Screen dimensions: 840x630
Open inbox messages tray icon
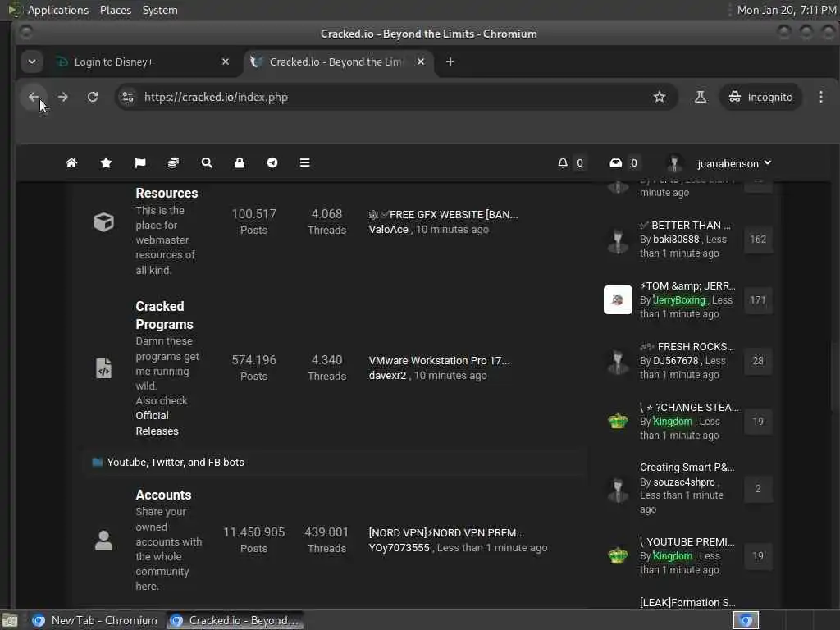pyautogui.click(x=616, y=163)
